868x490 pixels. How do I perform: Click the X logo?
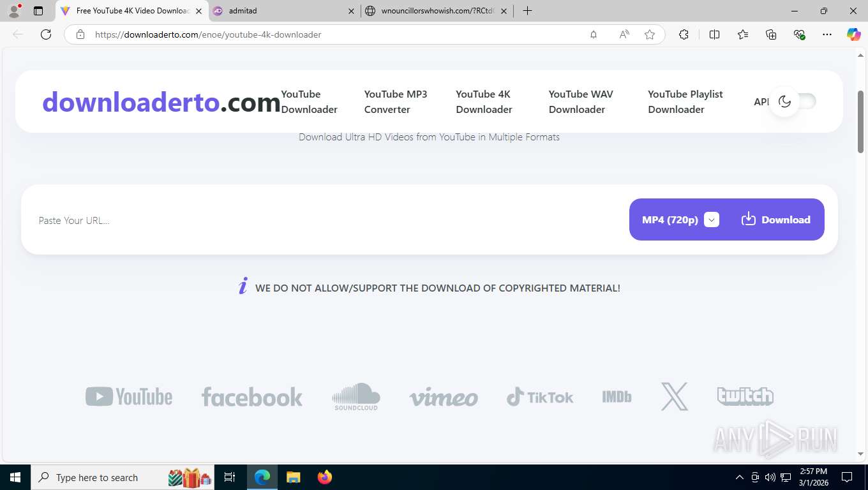675,396
